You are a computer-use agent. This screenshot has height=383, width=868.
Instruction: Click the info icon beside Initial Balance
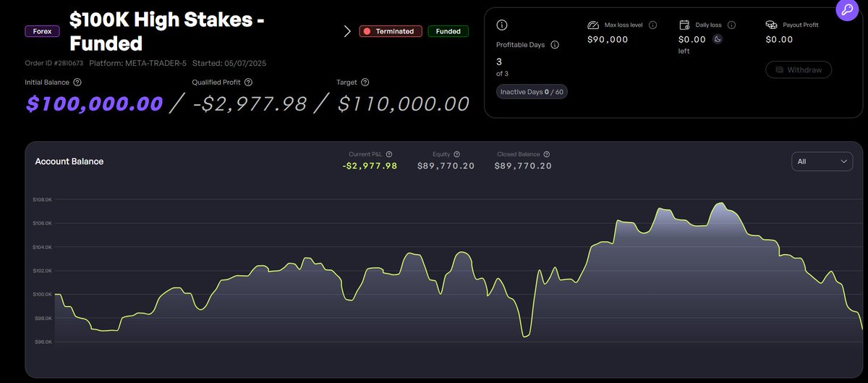(77, 83)
